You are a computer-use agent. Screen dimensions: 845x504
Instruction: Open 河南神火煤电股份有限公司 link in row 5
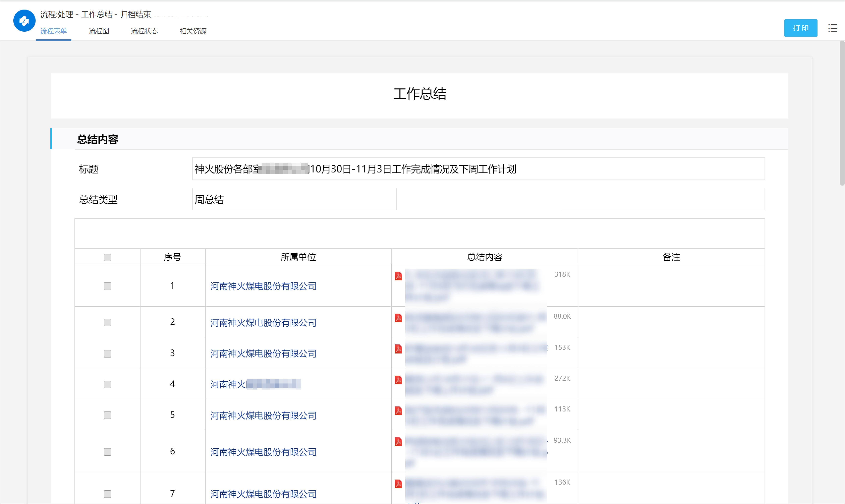(x=263, y=415)
